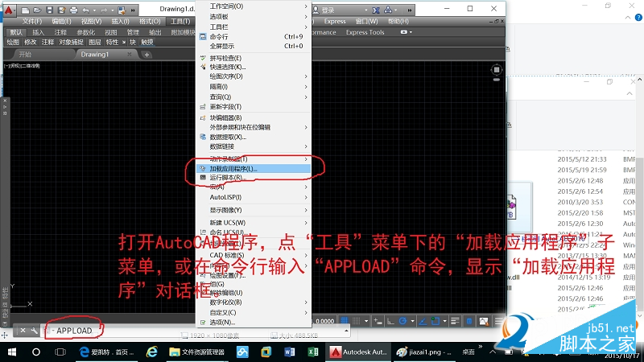Toggle ortho mode status bar icon
This screenshot has width=644, height=362.
tap(390, 321)
